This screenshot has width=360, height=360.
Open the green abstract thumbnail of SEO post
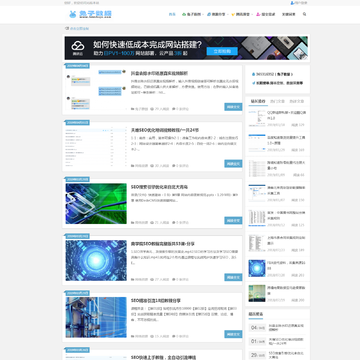coord(96,204)
